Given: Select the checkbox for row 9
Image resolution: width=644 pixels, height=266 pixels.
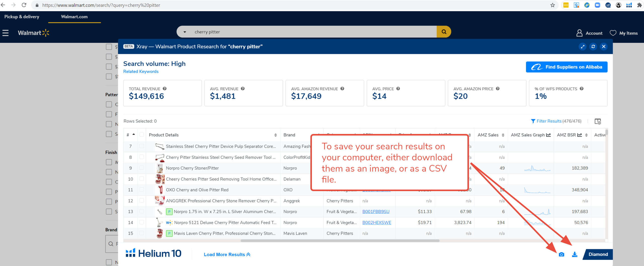Looking at the screenshot, I should 142,168.
